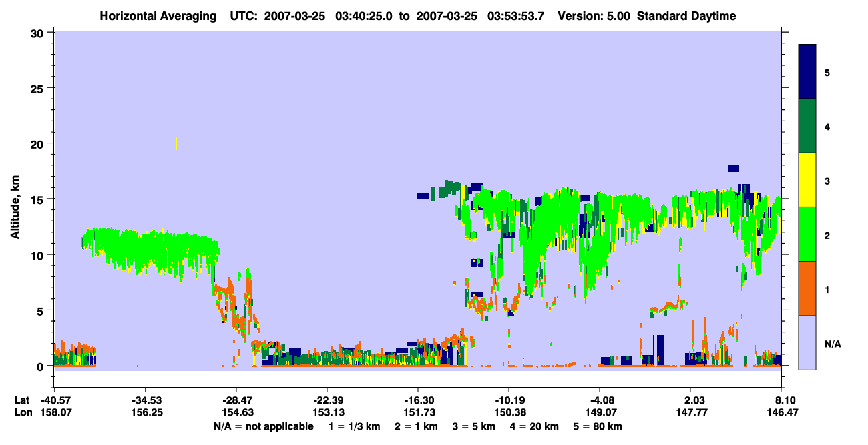Click longitude value '147.77'
868x445 pixels.
[x=690, y=413]
